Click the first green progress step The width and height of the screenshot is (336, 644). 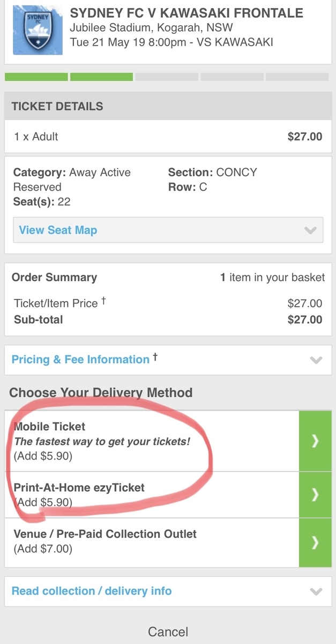36,77
